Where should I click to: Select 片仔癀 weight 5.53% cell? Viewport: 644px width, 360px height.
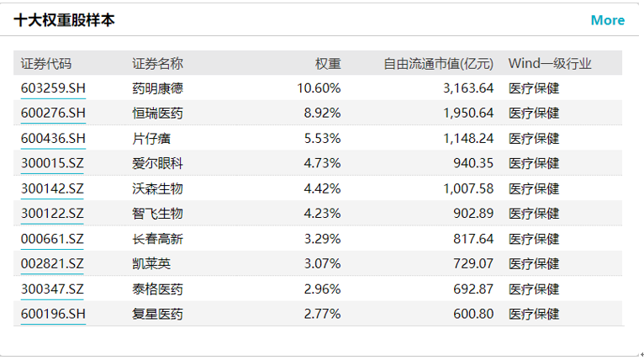[319, 138]
